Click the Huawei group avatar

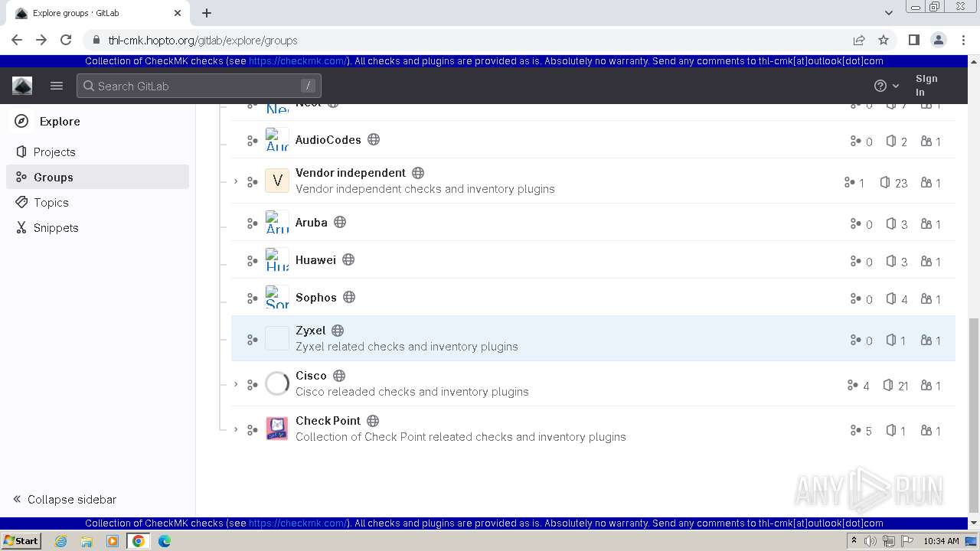click(x=277, y=260)
